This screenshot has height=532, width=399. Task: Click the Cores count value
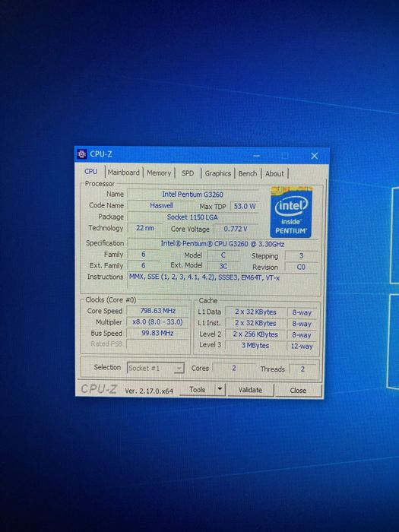point(234,368)
